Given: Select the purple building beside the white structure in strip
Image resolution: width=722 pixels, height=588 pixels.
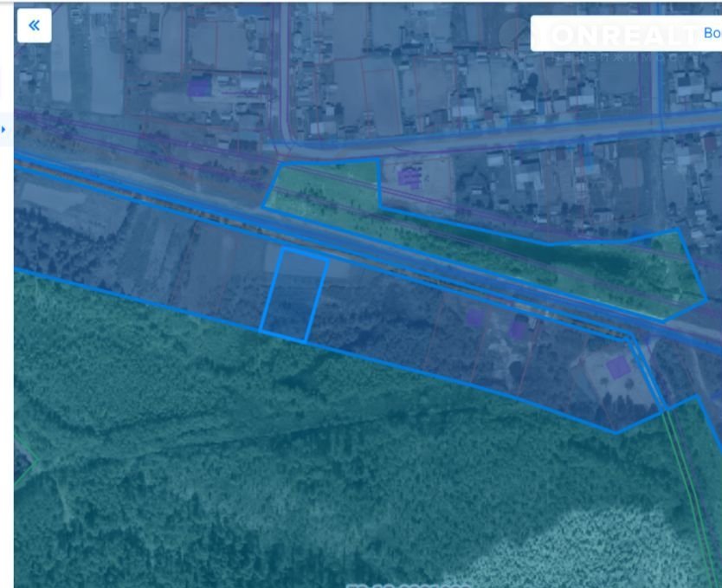Looking at the screenshot, I should click(x=518, y=329).
